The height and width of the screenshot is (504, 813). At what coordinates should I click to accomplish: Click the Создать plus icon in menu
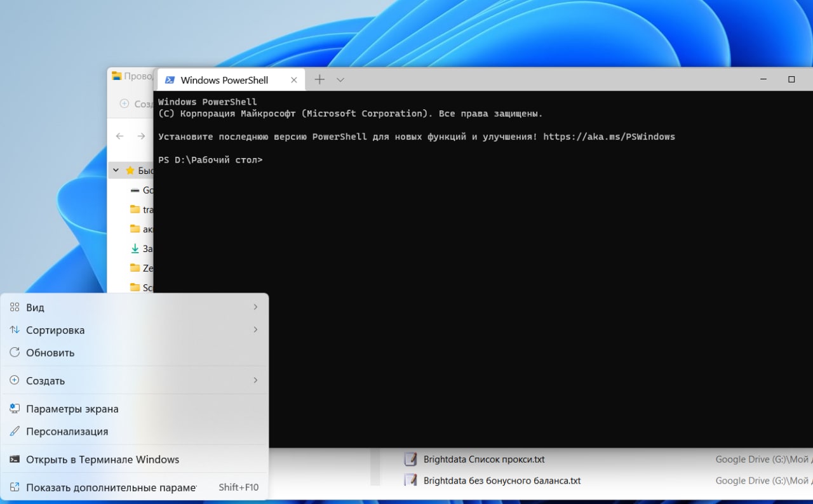pos(15,380)
